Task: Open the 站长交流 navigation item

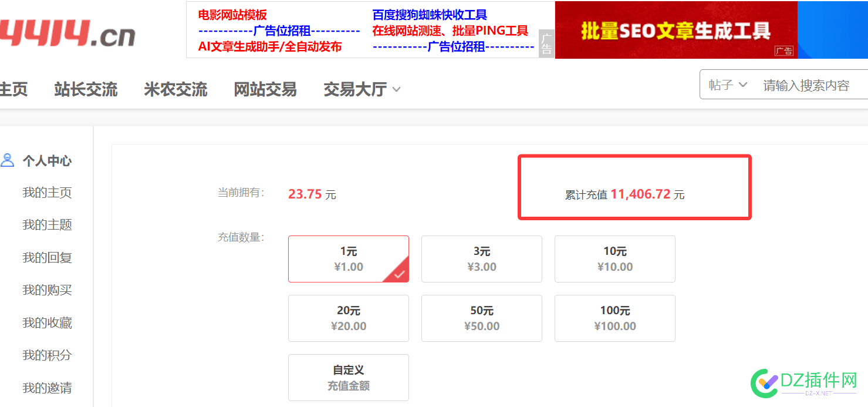Action: (86, 89)
